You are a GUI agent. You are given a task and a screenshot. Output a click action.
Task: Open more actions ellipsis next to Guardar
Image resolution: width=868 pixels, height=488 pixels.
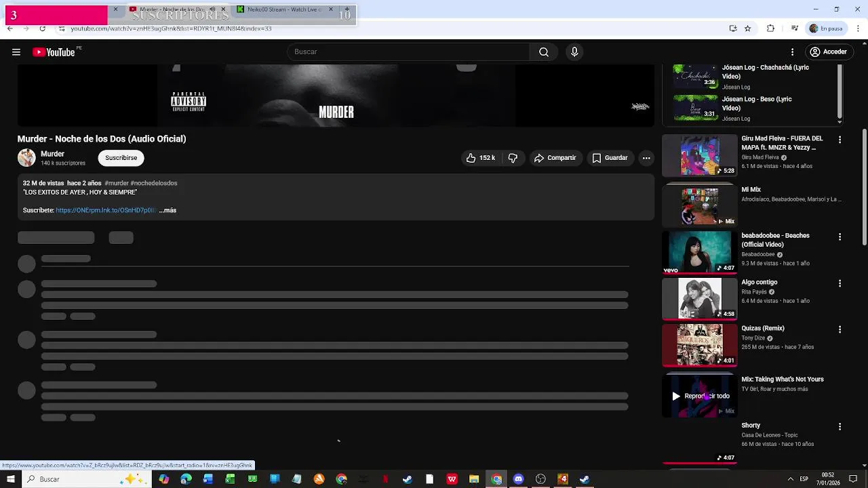point(646,158)
